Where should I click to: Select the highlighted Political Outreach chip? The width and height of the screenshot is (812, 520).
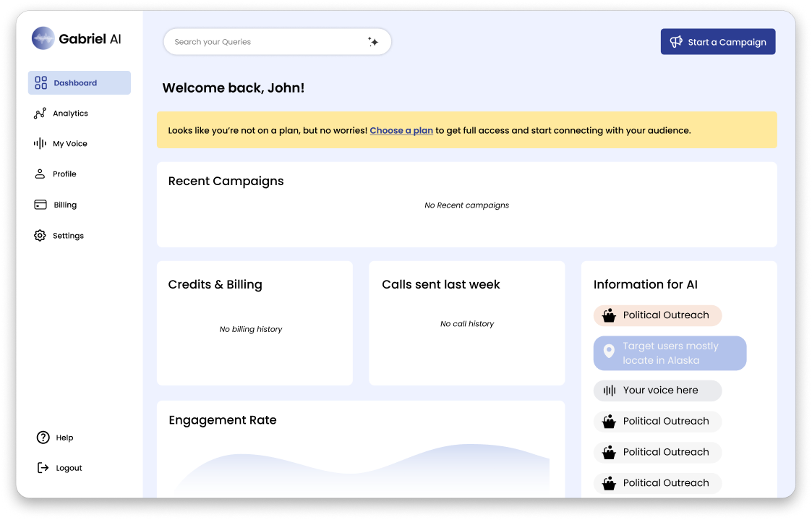coord(658,315)
